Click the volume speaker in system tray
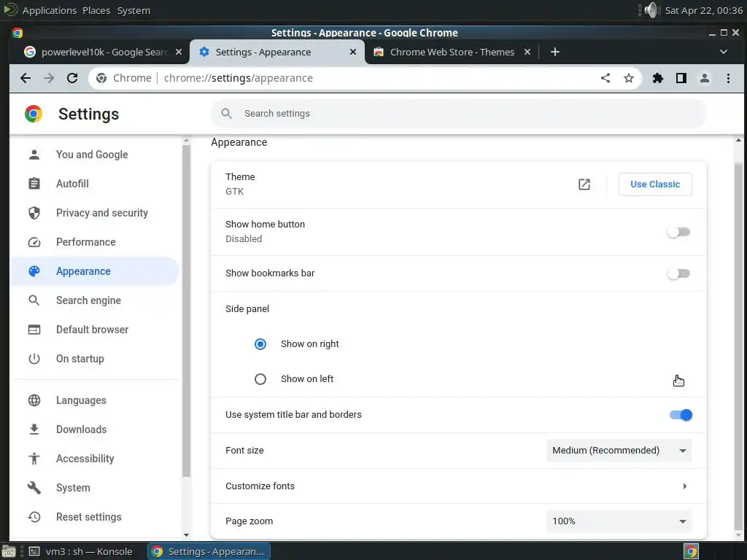 click(650, 10)
